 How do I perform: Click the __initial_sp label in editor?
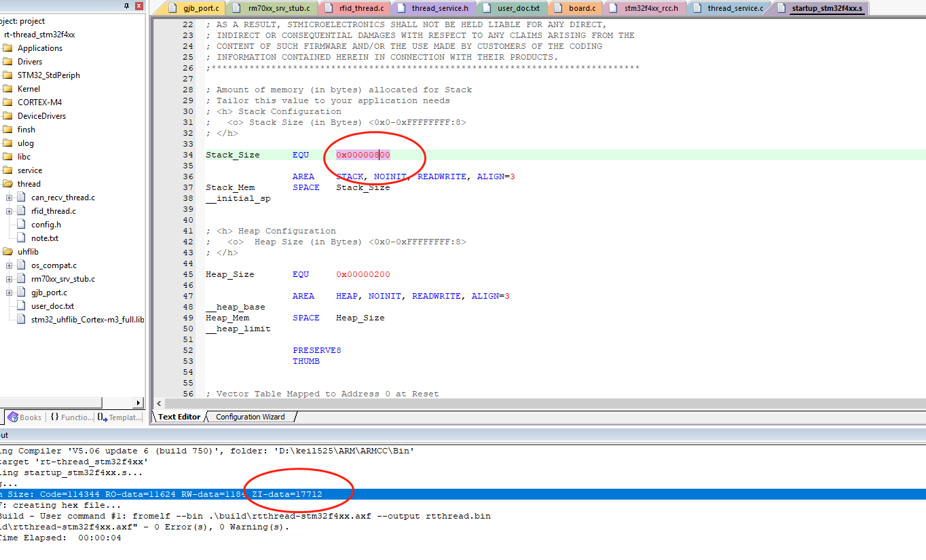click(238, 198)
